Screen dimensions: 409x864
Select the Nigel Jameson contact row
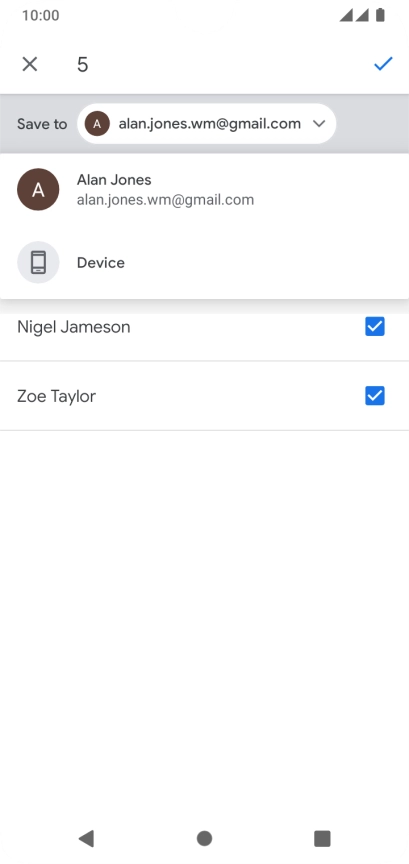click(x=204, y=327)
